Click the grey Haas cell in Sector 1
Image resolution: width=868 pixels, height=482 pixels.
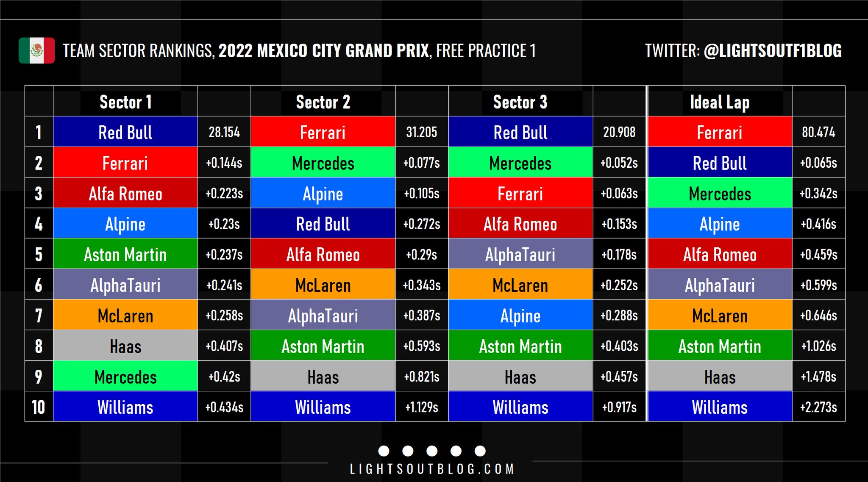tap(125, 346)
